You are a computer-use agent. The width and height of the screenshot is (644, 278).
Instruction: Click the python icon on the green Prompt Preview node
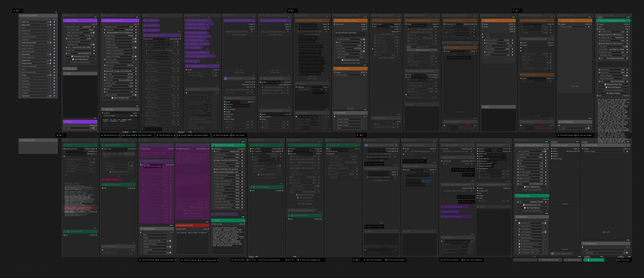[x=588, y=260]
